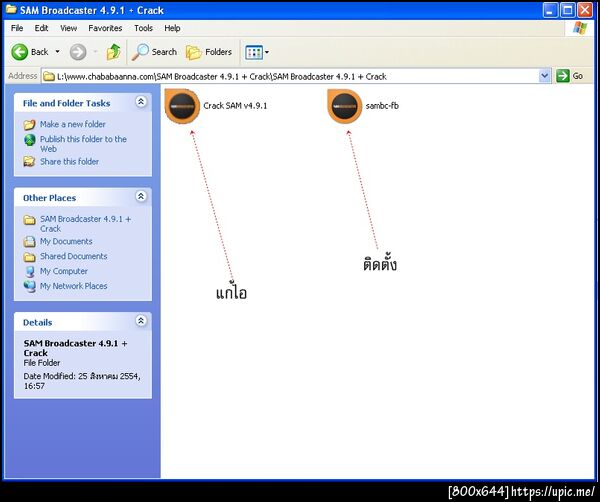600x502 pixels.
Task: Open the My Documents link
Action: (x=66, y=241)
